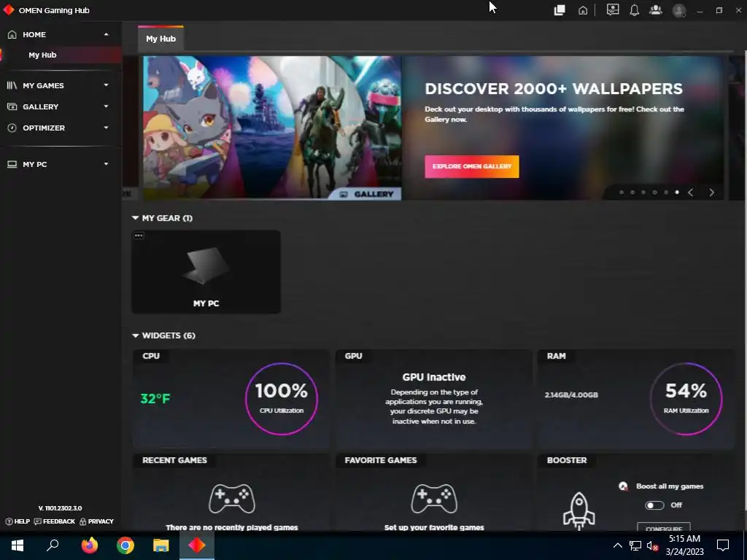The width and height of the screenshot is (747, 560).
Task: Click Explore OMEN Gallery button
Action: pyautogui.click(x=472, y=166)
